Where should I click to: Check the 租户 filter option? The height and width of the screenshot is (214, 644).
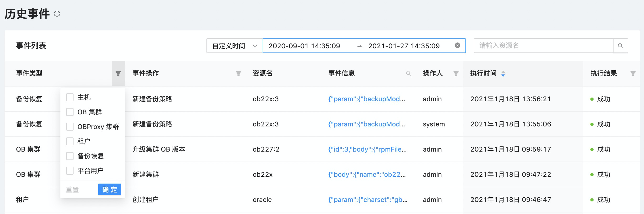pyautogui.click(x=70, y=141)
